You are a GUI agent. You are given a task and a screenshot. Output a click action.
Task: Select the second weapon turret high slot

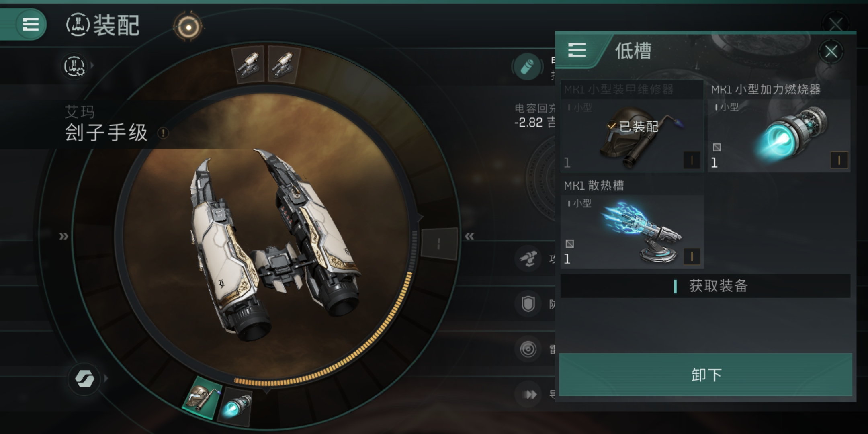click(x=284, y=64)
